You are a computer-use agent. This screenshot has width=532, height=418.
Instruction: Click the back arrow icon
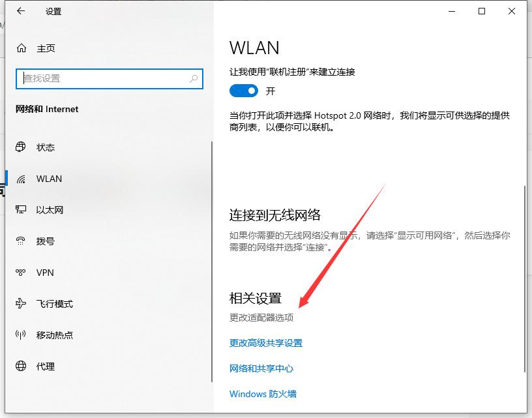coord(21,11)
